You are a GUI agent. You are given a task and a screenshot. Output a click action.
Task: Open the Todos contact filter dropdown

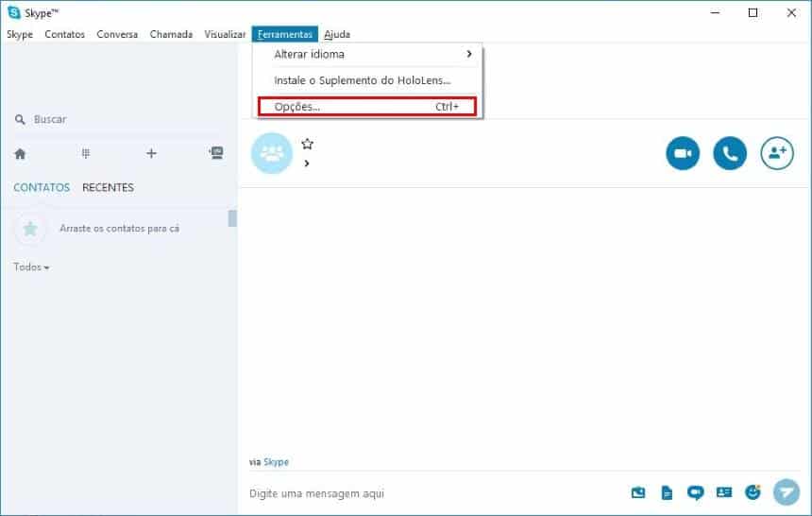tap(31, 267)
